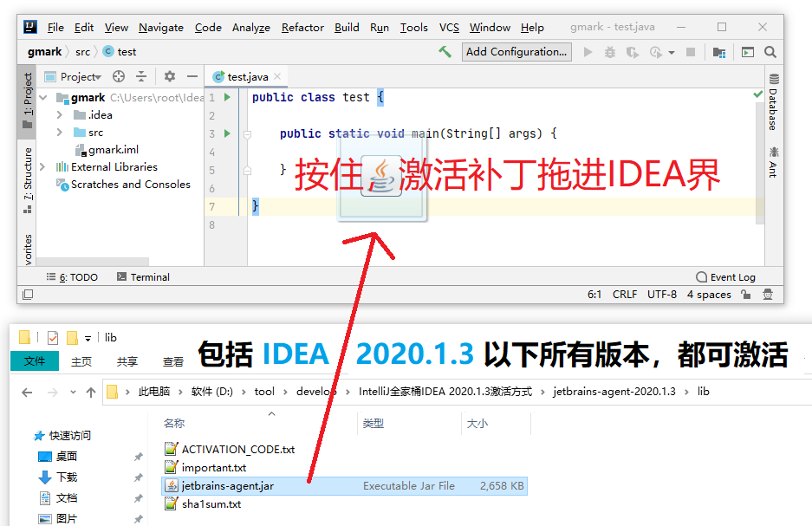Fold the main method at line 3
The height and width of the screenshot is (526, 812).
(x=248, y=134)
